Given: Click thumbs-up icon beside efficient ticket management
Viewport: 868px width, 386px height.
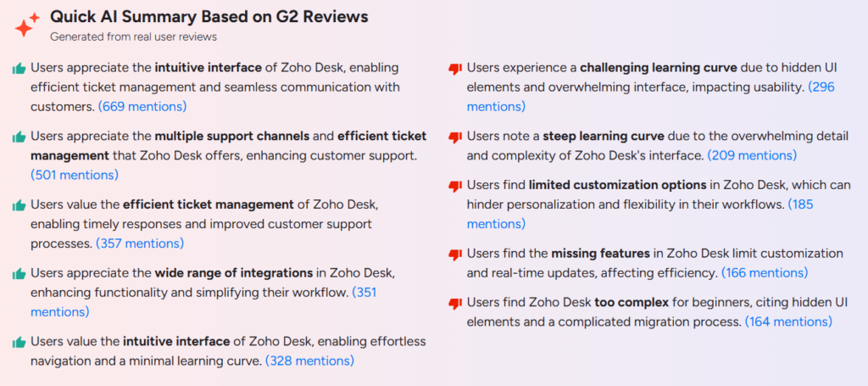Looking at the screenshot, I should tap(19, 205).
